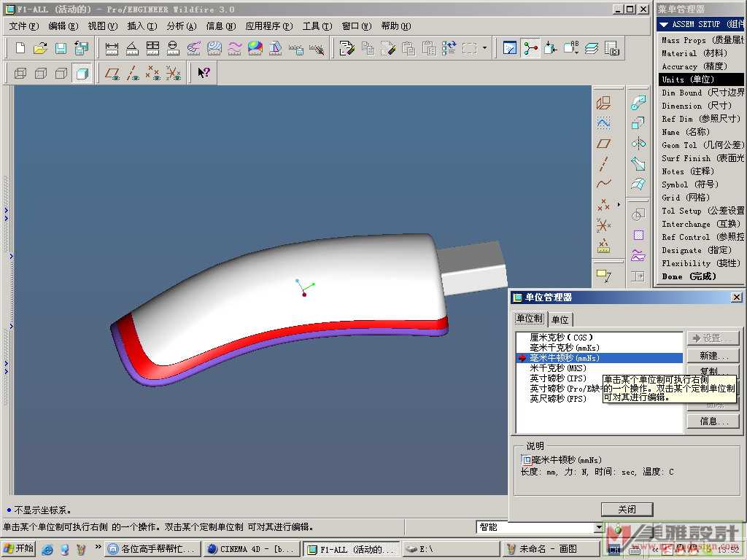This screenshot has width=747, height=560.
Task: Choose Mass Props in the menu manager
Action: 703,41
